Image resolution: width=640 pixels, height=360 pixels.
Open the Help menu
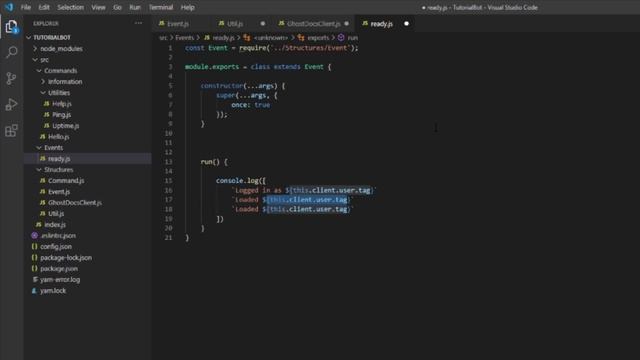(187, 7)
